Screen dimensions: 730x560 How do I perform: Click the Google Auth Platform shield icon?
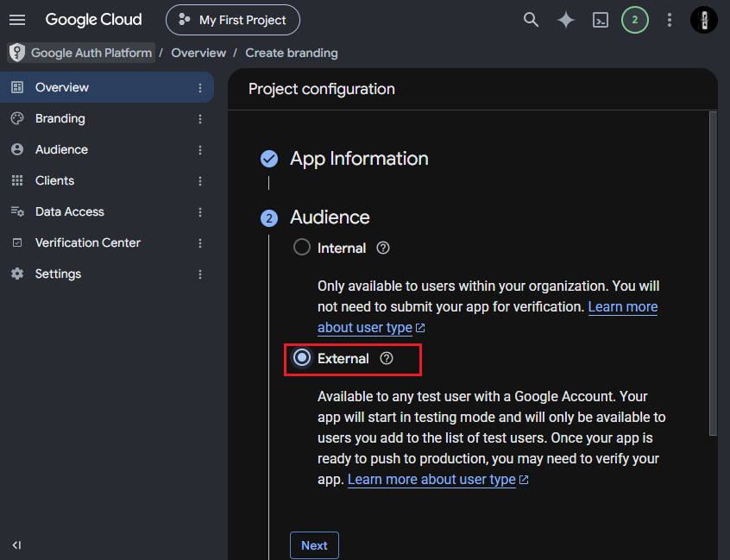[17, 53]
